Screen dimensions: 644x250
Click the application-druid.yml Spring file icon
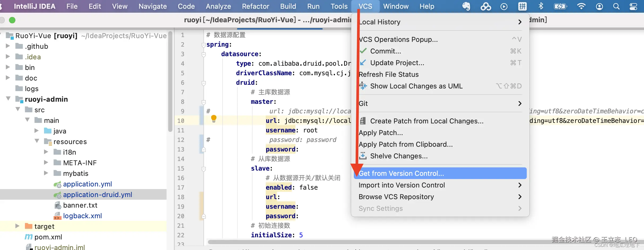click(x=57, y=195)
